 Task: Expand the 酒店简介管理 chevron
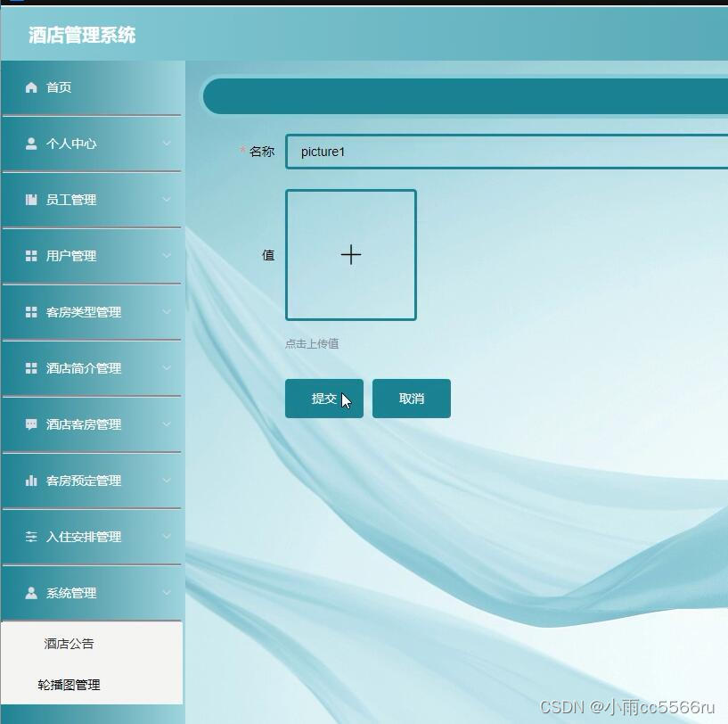pyautogui.click(x=167, y=368)
